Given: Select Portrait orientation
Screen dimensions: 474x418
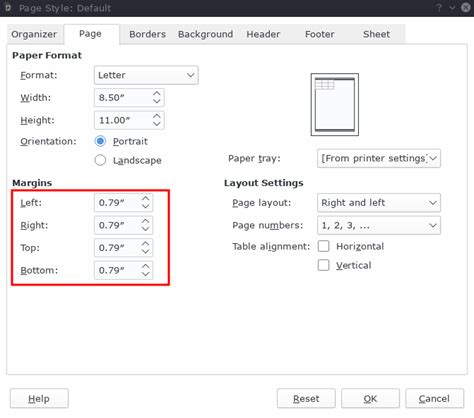Looking at the screenshot, I should click(100, 141).
